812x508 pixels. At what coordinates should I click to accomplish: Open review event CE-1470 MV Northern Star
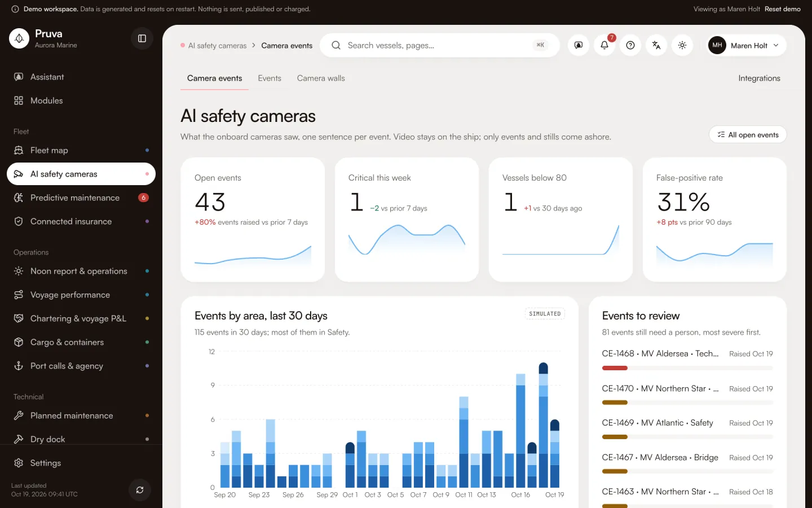pyautogui.click(x=687, y=395)
